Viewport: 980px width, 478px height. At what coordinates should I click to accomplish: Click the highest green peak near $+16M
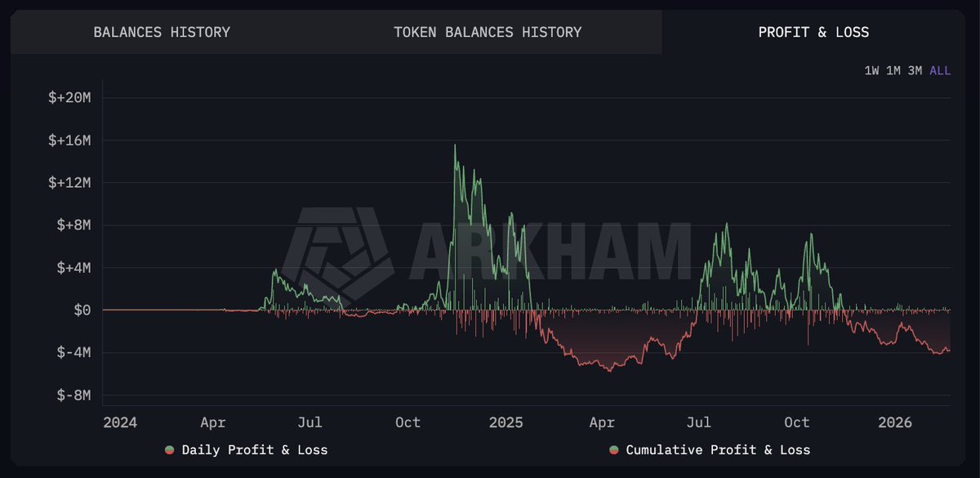(455, 146)
